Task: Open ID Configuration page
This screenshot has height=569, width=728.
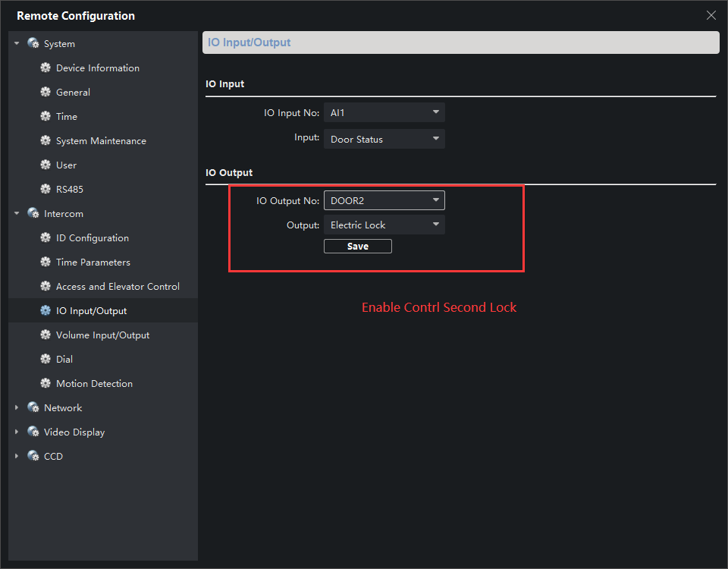Action: [93, 237]
